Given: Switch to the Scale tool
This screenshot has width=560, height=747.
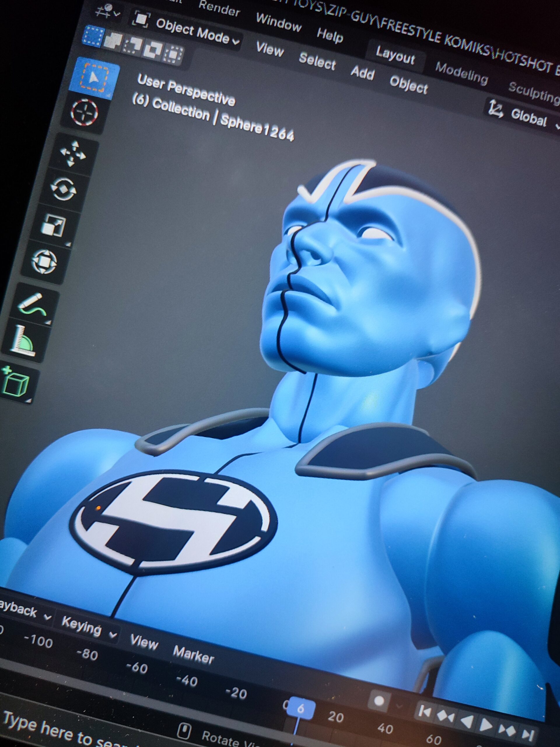Looking at the screenshot, I should pos(54,225).
